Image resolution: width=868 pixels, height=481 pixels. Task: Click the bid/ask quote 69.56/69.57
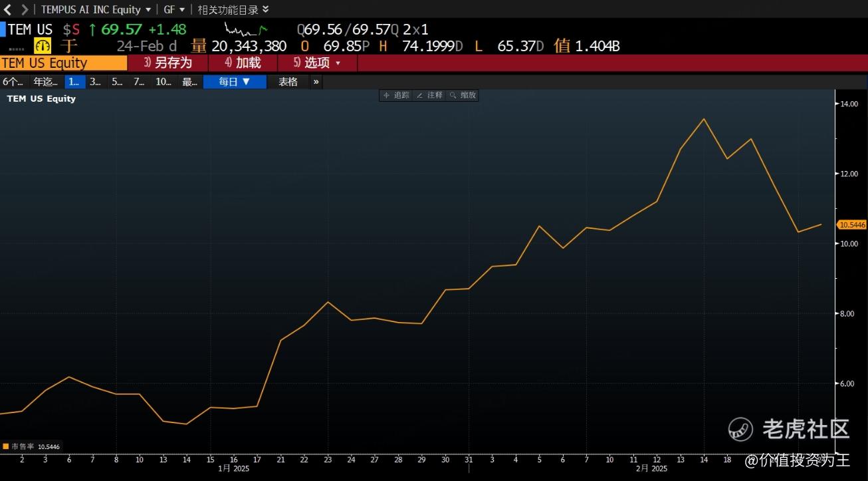point(348,29)
